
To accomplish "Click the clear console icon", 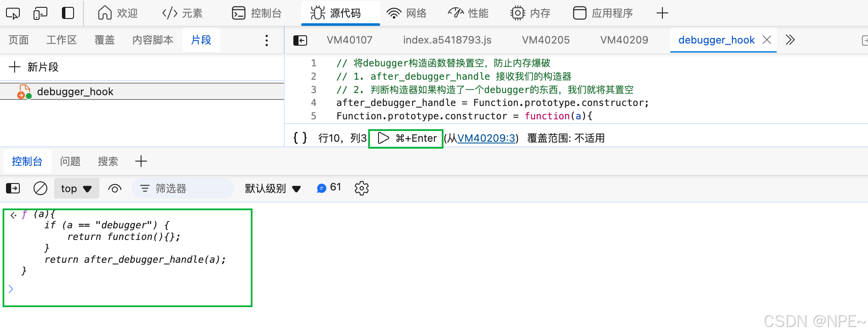I will [x=40, y=188].
